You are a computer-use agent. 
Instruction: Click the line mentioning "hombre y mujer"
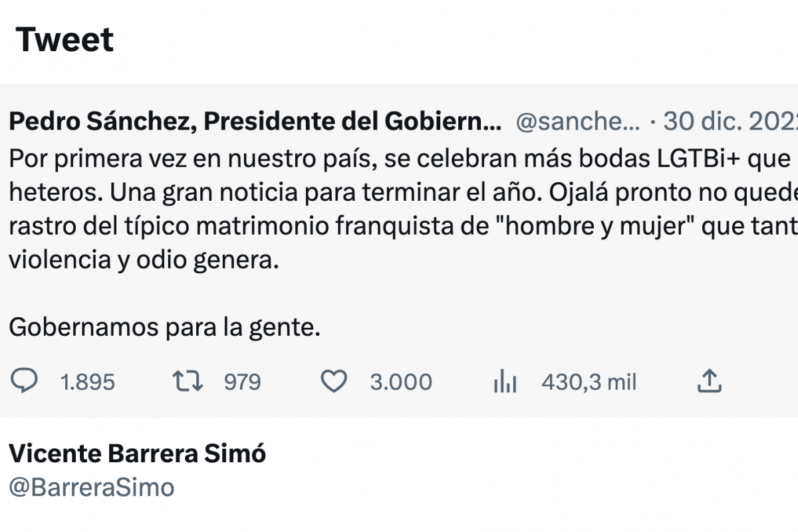tap(399, 227)
